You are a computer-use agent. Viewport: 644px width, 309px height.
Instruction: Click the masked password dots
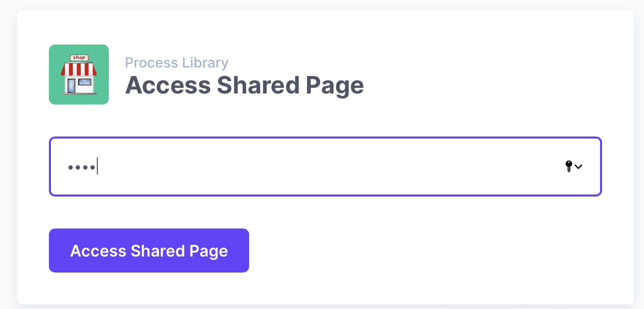click(x=82, y=167)
